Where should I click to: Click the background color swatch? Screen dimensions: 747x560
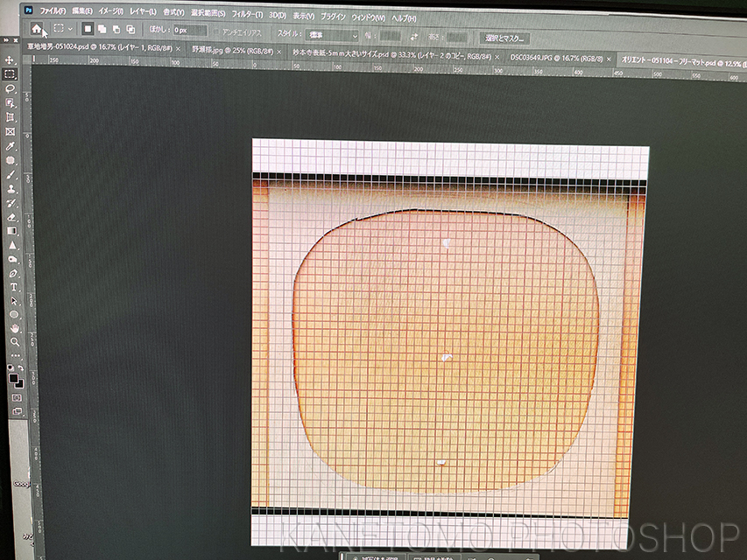click(19, 383)
